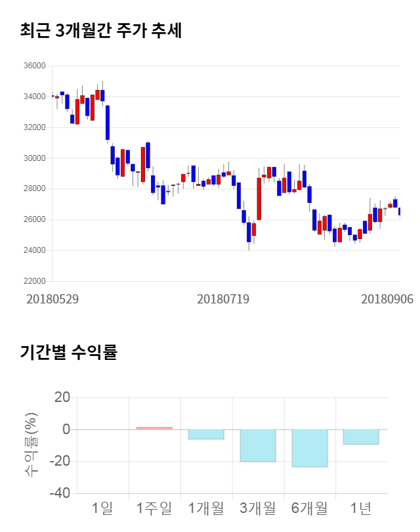This screenshot has width=420, height=532.
Task: Click the 1개월 return bar
Action: (x=206, y=434)
